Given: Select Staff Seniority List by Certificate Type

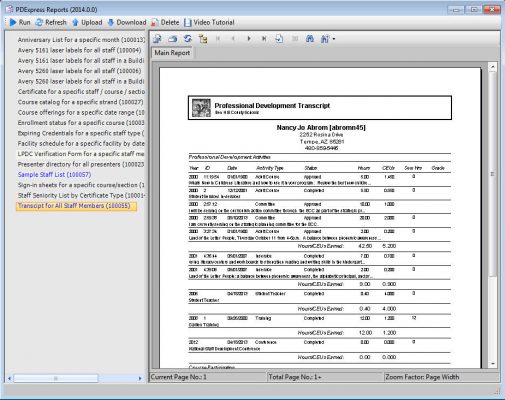Looking at the screenshot, I should (81, 195).
